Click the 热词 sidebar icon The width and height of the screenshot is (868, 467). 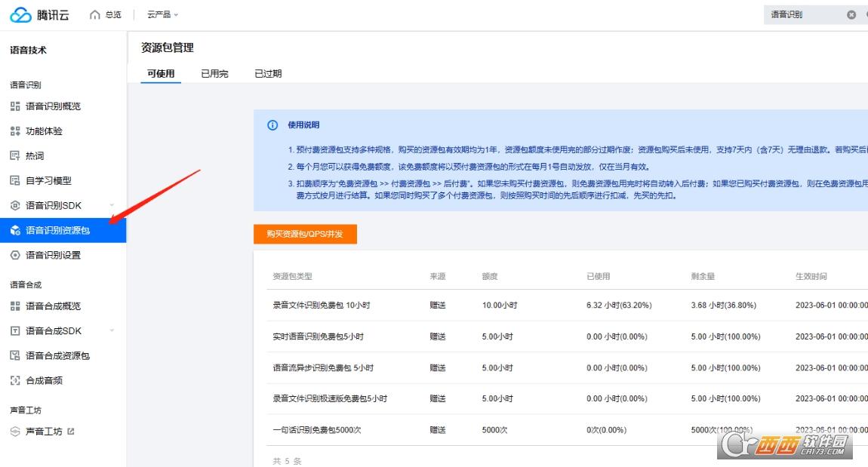(15, 156)
